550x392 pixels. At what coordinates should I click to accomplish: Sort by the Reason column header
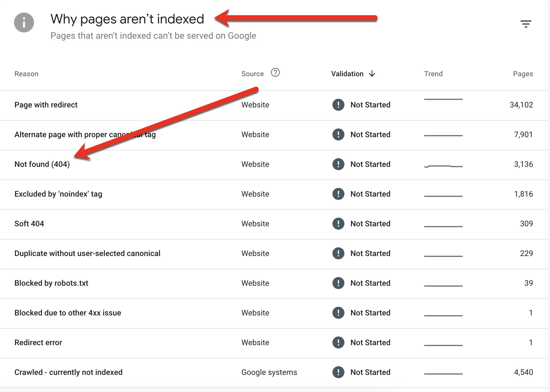tap(26, 74)
